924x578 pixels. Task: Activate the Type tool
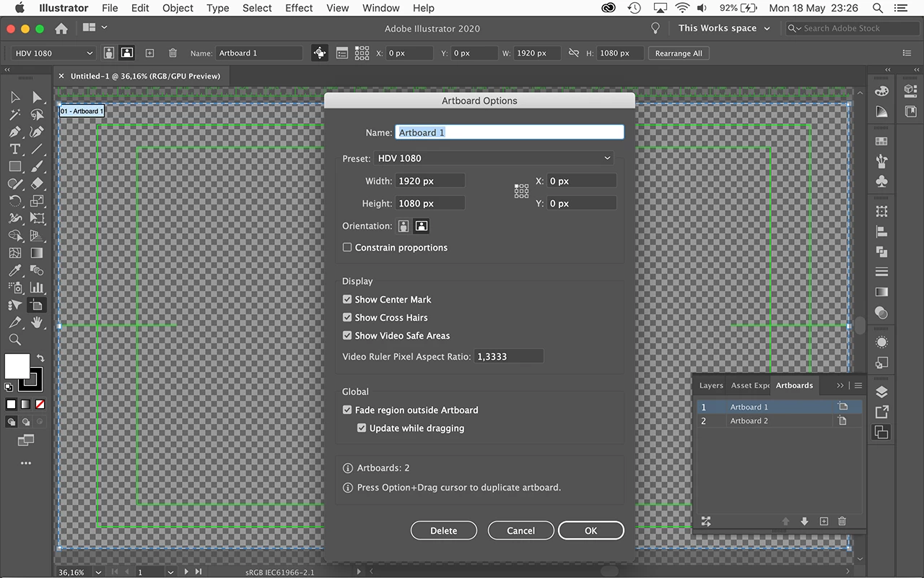point(14,149)
